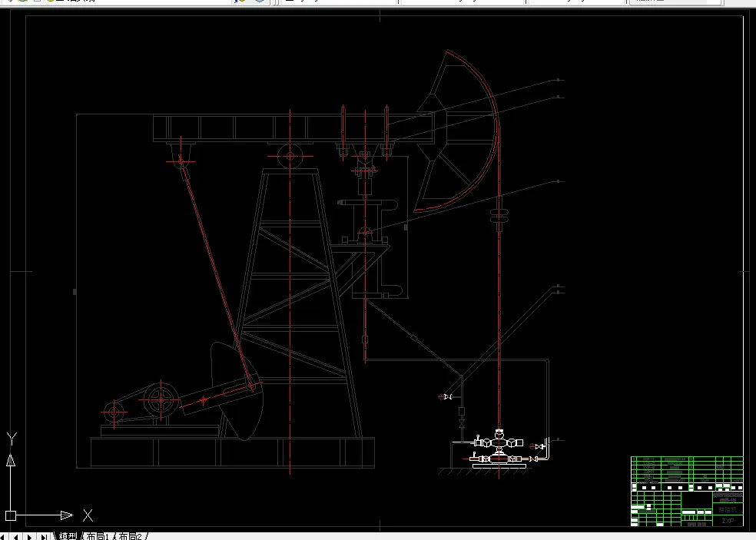Go to the next layout tab arrow
Screen dimensions: 756x540
coord(30,537)
